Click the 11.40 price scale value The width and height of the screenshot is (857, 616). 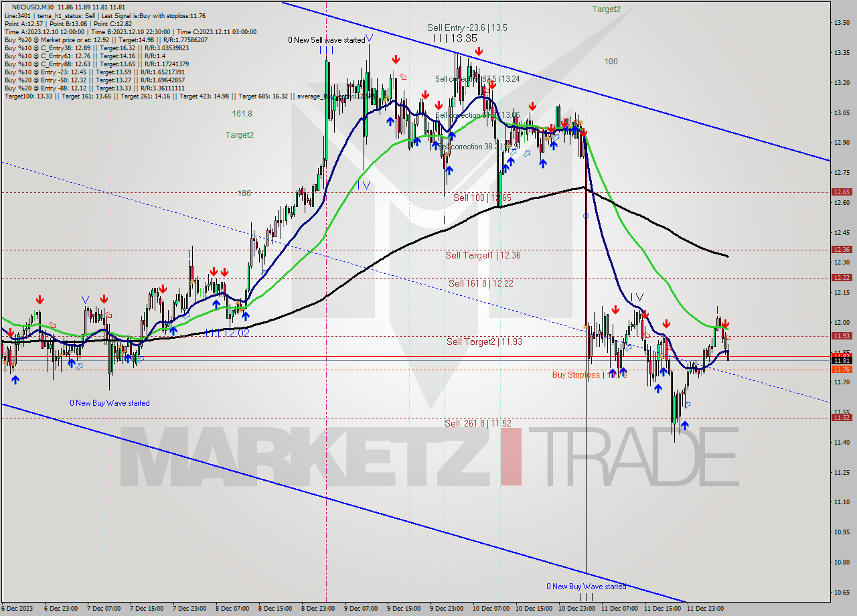tap(842, 442)
